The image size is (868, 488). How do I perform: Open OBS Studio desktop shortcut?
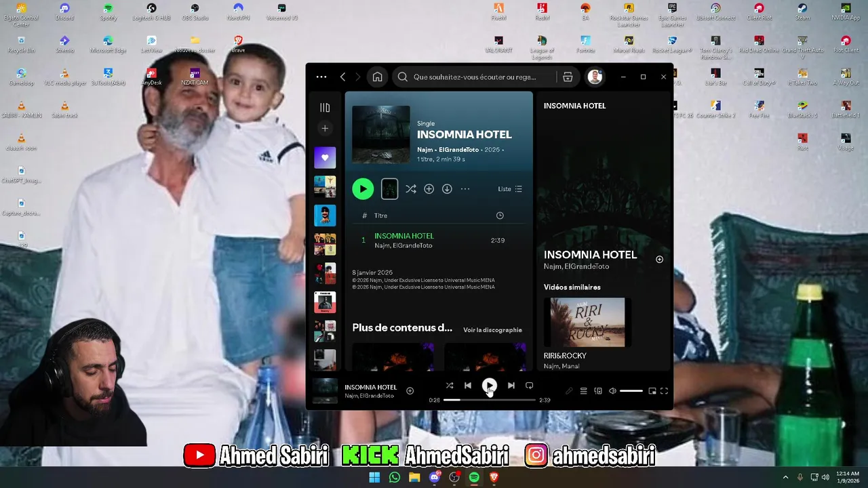tap(195, 12)
